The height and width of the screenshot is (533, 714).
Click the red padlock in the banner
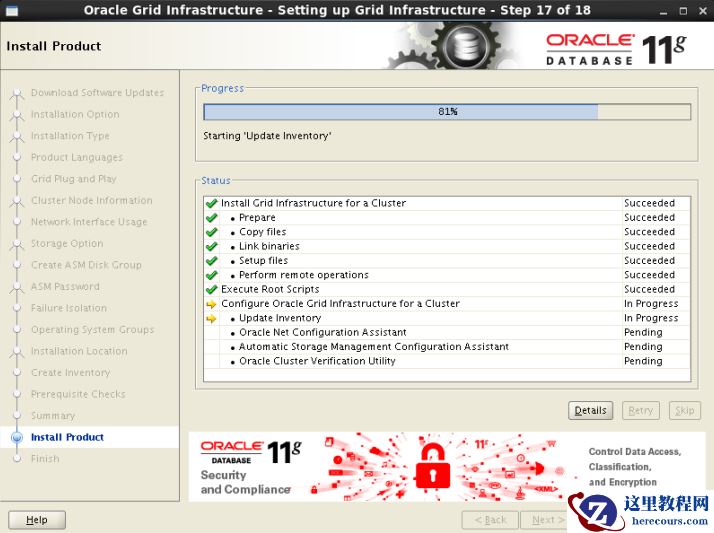click(x=433, y=467)
